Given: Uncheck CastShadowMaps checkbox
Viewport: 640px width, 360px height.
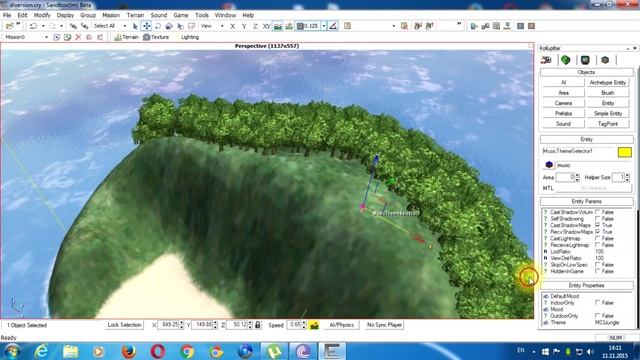Looking at the screenshot, I should pyautogui.click(x=598, y=225).
